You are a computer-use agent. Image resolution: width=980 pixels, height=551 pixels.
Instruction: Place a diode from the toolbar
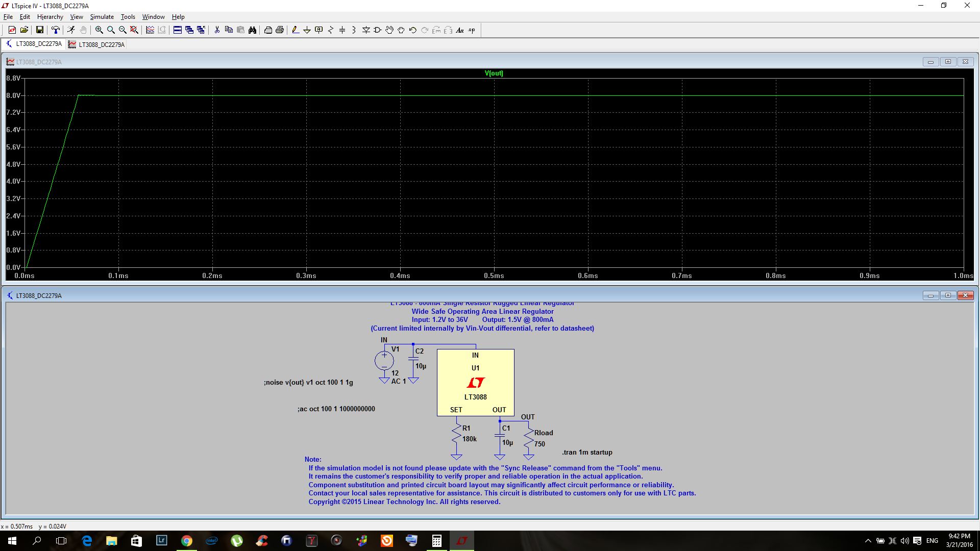point(366,30)
